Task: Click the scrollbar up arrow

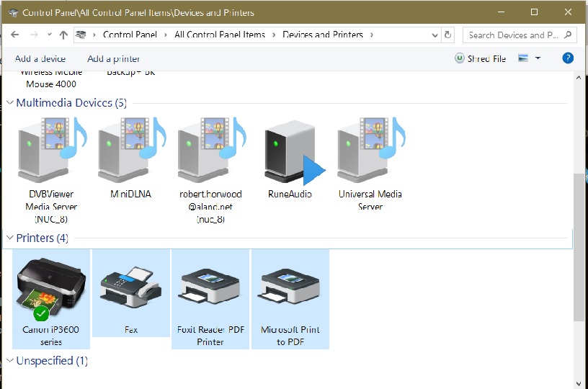Action: (x=579, y=78)
